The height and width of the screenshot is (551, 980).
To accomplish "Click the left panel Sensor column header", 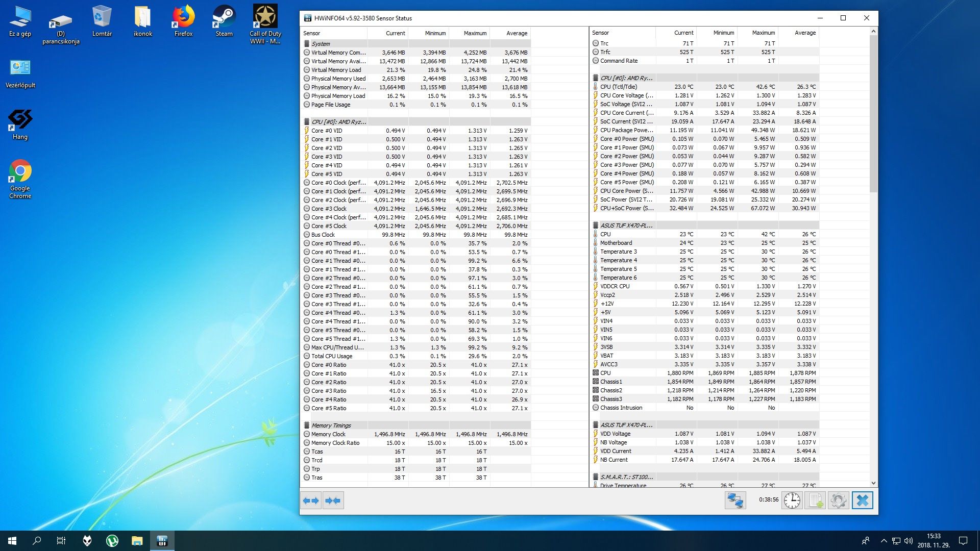I will click(334, 33).
